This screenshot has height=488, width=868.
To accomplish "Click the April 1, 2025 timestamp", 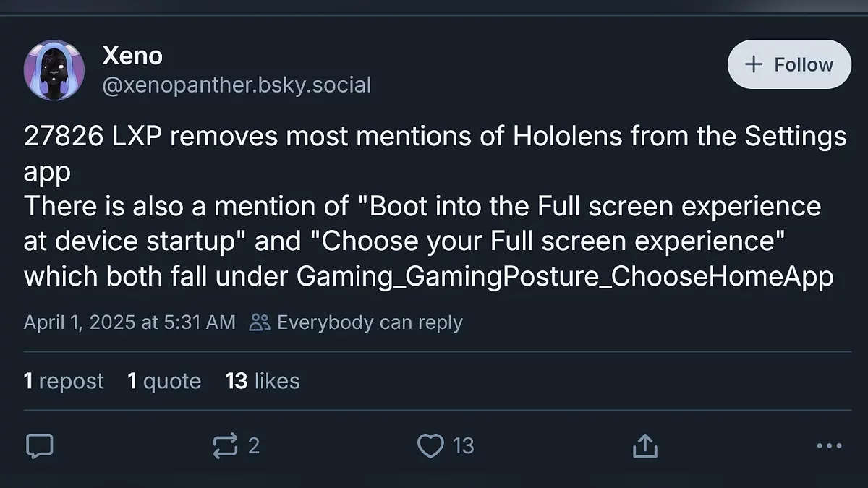I will [x=129, y=322].
